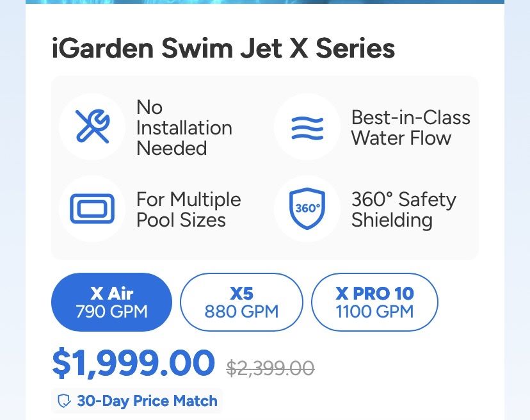Click the iGarden Swim Jet X Series title
The height and width of the screenshot is (420, 530).
(x=223, y=48)
